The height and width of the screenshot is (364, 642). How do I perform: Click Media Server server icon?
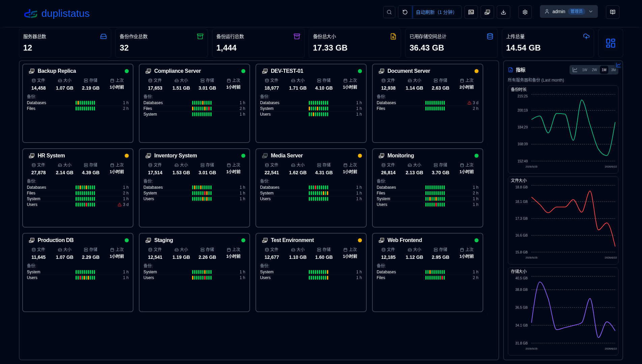[265, 156]
